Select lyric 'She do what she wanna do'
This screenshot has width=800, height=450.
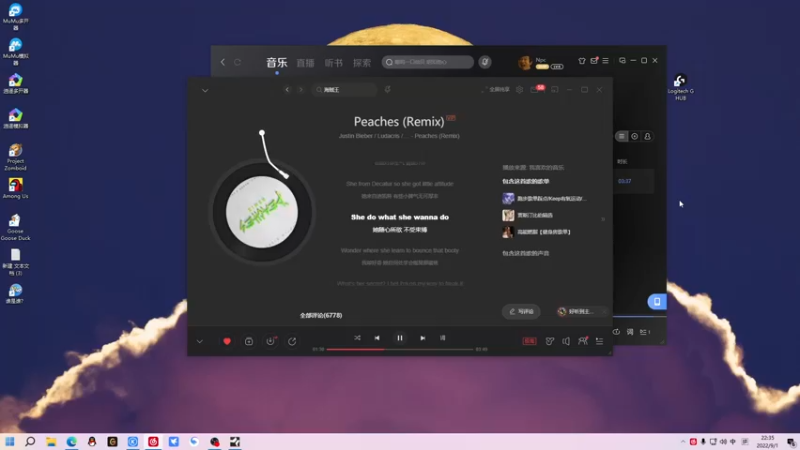coord(399,217)
